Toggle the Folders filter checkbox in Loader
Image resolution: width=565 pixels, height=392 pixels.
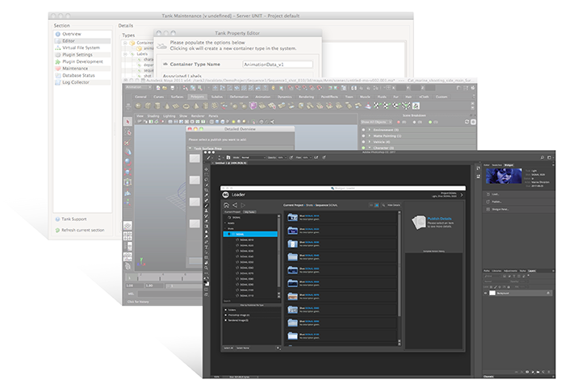[225, 310]
